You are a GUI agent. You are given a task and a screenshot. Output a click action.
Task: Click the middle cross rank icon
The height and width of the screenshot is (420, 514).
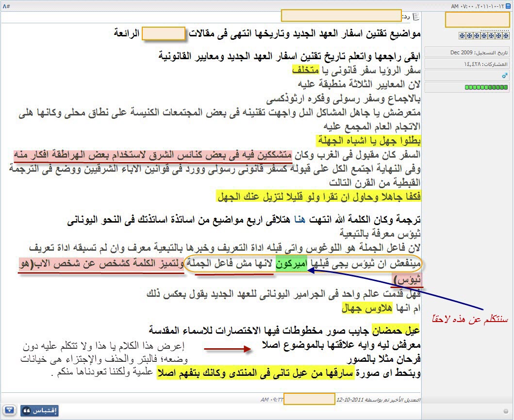tap(483, 36)
